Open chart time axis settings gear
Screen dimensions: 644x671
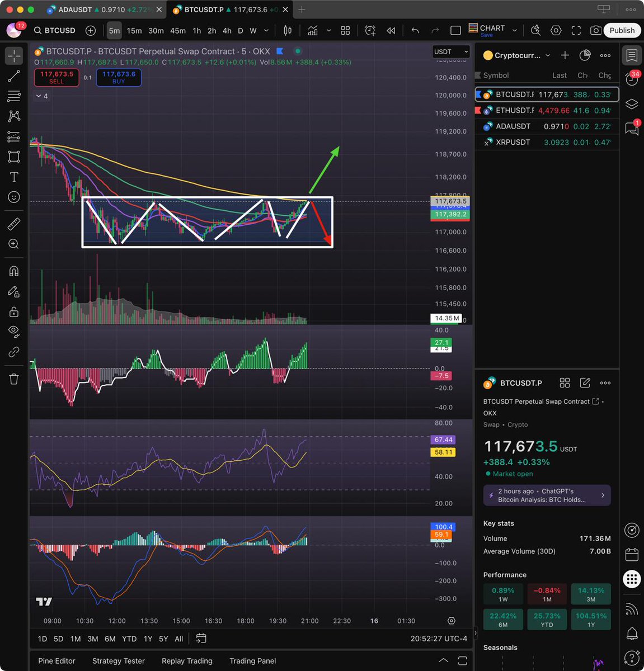pos(452,621)
